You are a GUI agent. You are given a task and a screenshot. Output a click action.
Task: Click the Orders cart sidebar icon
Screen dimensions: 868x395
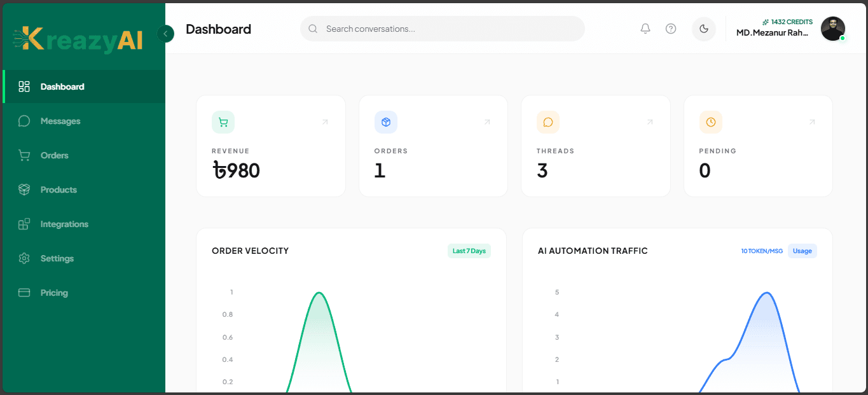tap(24, 155)
